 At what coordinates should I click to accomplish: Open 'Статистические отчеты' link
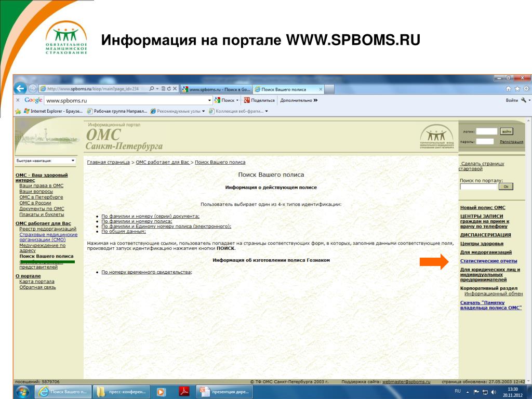[x=488, y=261]
